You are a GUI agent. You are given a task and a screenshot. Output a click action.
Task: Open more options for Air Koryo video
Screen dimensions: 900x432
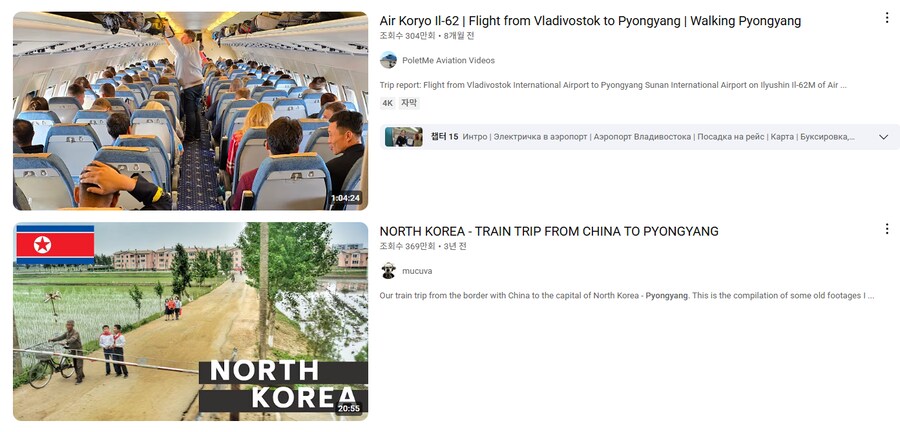[887, 18]
